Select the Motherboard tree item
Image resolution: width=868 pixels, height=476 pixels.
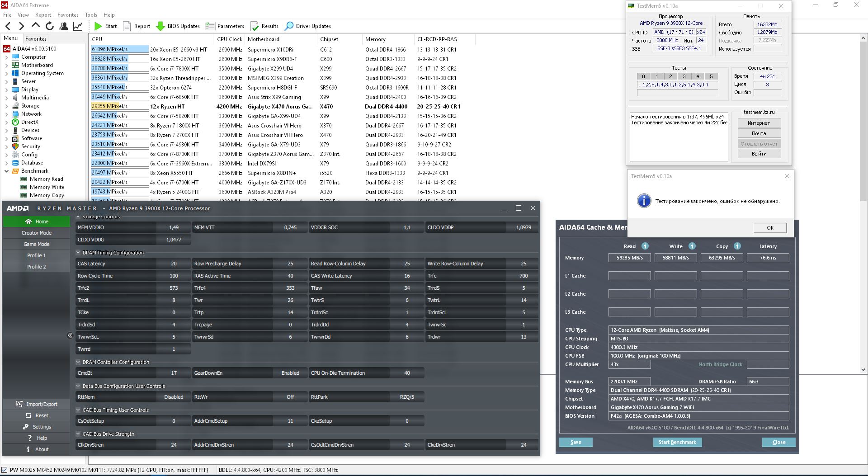tap(37, 65)
